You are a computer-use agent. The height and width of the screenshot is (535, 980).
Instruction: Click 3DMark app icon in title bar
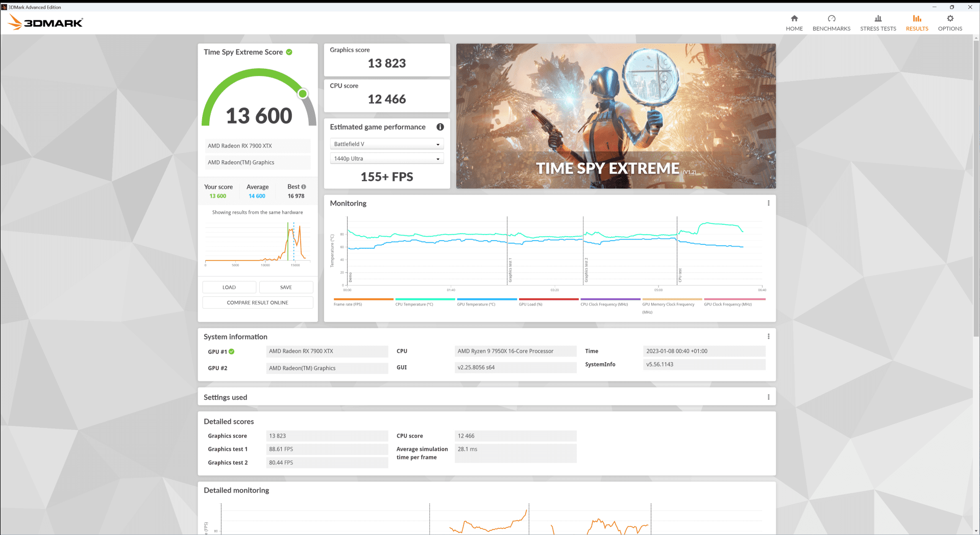[4, 7]
